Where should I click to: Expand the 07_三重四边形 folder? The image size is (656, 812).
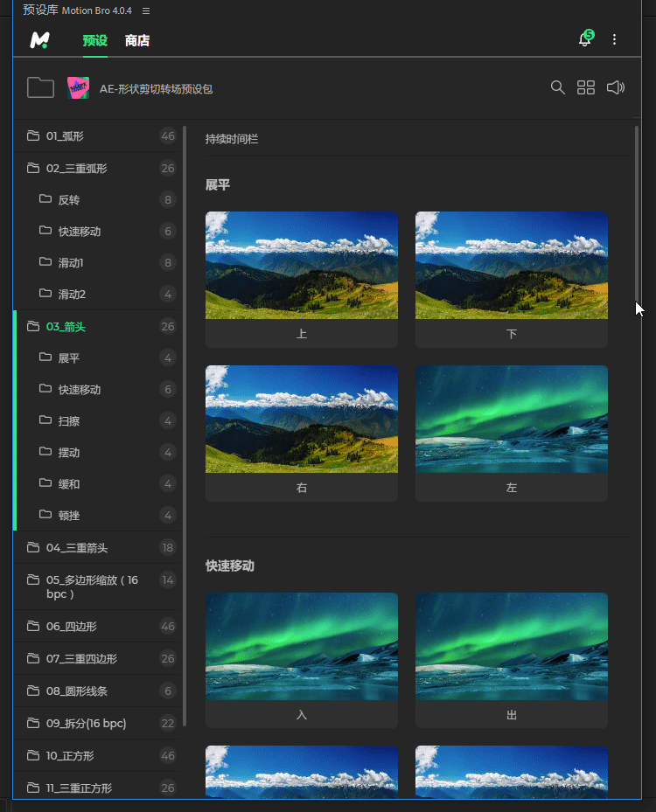[97, 659]
